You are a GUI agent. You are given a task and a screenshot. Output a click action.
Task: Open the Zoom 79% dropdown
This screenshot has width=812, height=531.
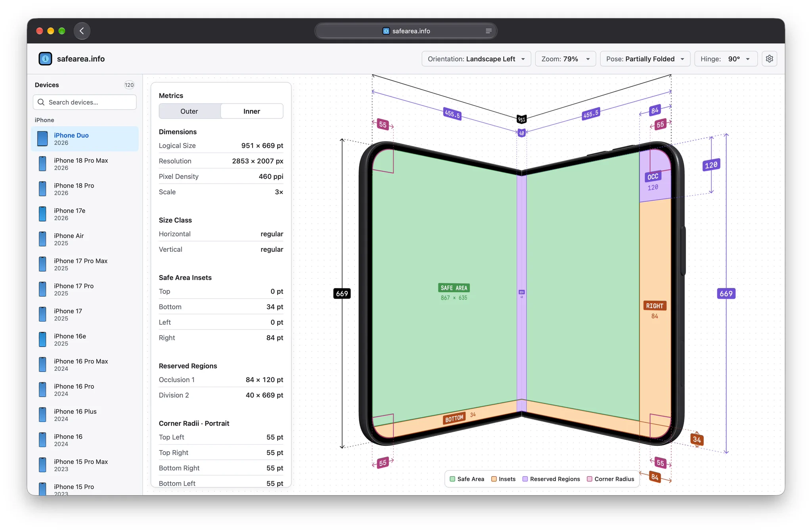click(565, 59)
